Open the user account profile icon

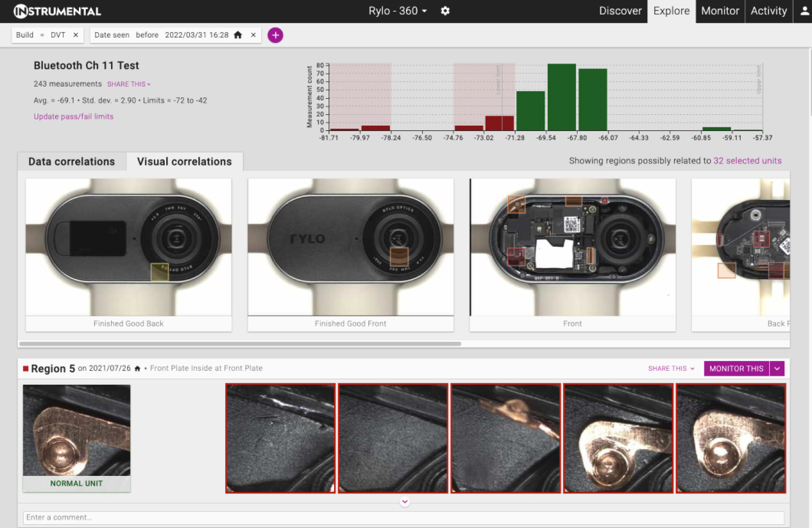tap(804, 11)
